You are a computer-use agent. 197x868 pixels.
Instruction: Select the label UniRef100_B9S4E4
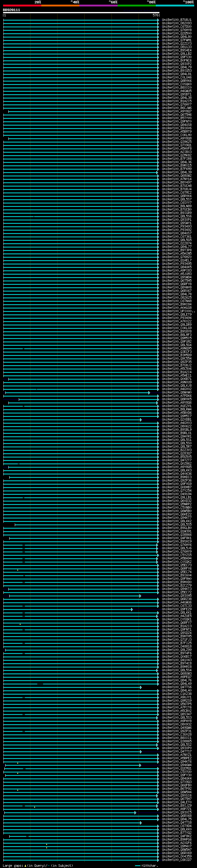(x=177, y=50)
